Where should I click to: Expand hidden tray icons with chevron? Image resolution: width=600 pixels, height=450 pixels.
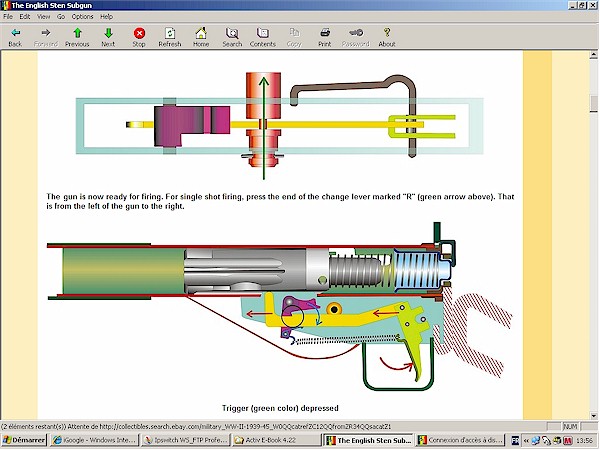[526, 440]
